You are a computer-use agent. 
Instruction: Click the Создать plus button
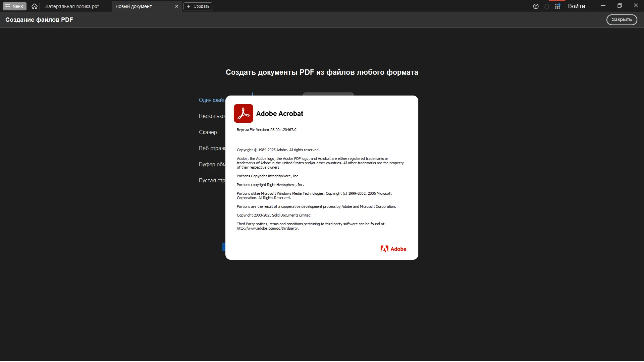198,6
